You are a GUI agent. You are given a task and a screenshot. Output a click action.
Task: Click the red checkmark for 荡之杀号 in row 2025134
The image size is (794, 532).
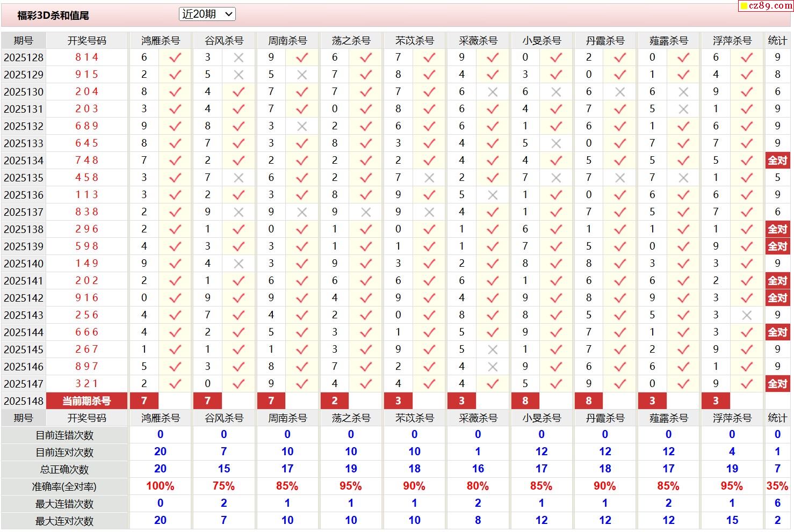pyautogui.click(x=366, y=161)
